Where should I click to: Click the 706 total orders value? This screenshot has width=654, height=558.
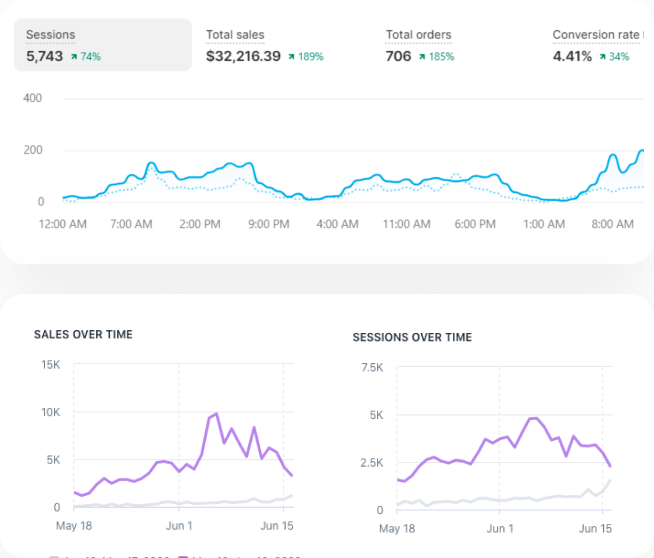click(x=400, y=56)
